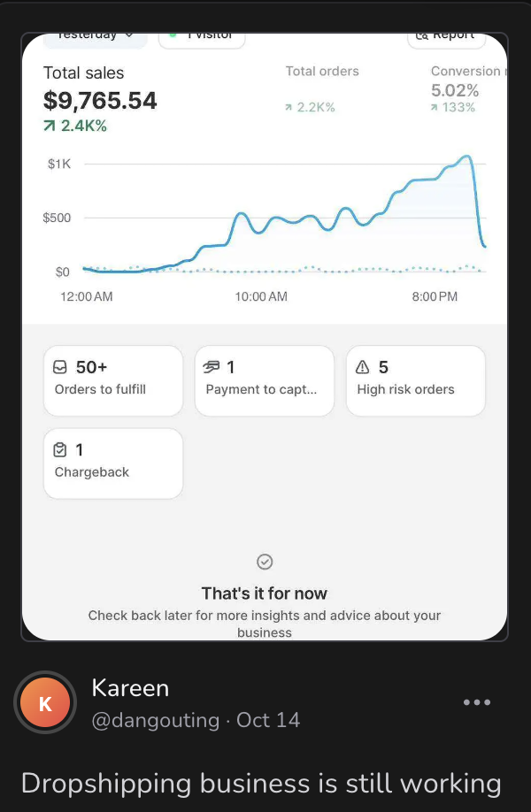The width and height of the screenshot is (531, 812).
Task: Click the 10:00 AM axis label
Action: pyautogui.click(x=260, y=296)
